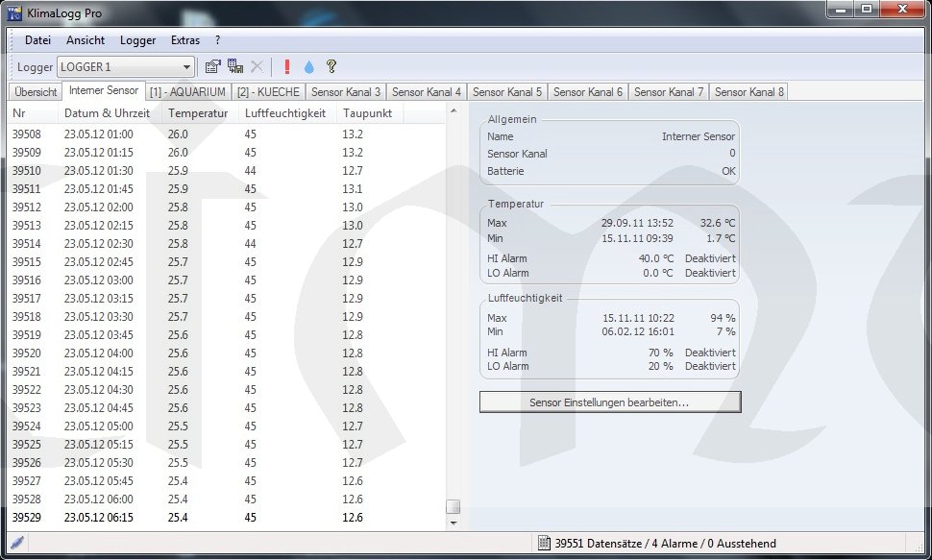Click the grey X delete icon

257,67
